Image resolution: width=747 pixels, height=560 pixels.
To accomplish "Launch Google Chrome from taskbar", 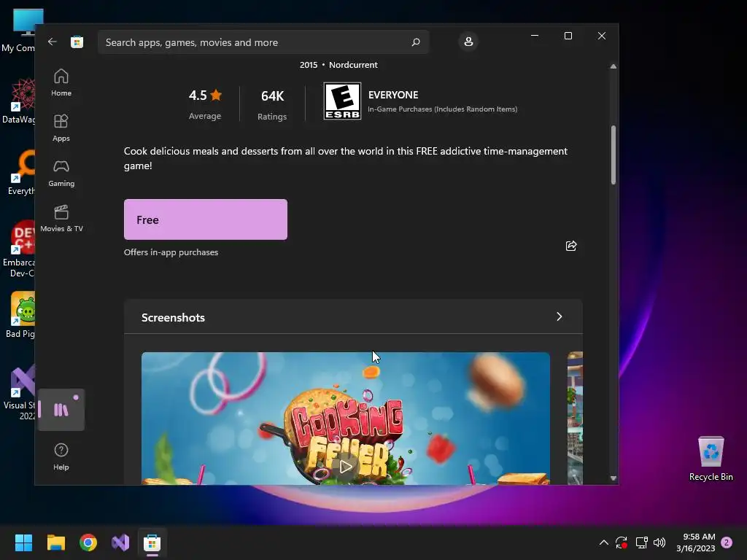I will pos(88,542).
